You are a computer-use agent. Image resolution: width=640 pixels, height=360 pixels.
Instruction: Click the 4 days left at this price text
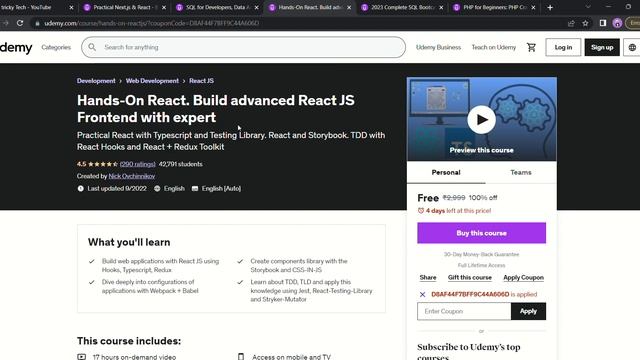click(458, 211)
